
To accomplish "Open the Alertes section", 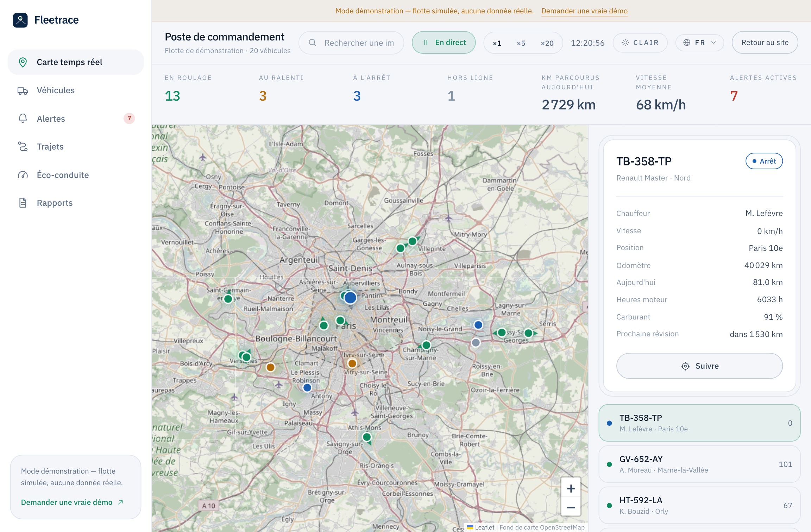I will [76, 119].
